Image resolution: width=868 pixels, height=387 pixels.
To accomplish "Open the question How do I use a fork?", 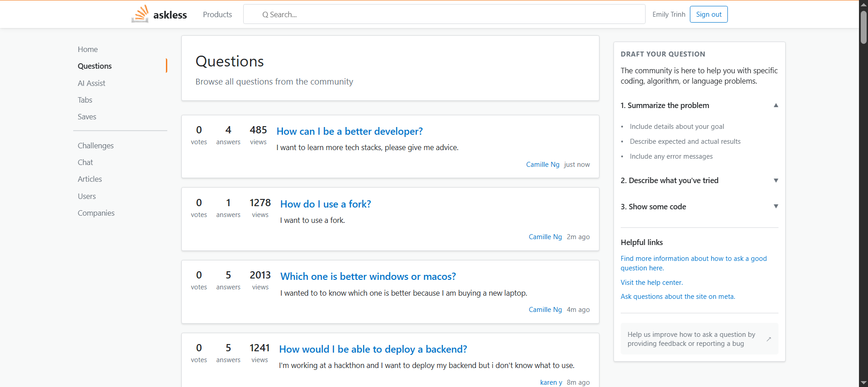I will [325, 204].
